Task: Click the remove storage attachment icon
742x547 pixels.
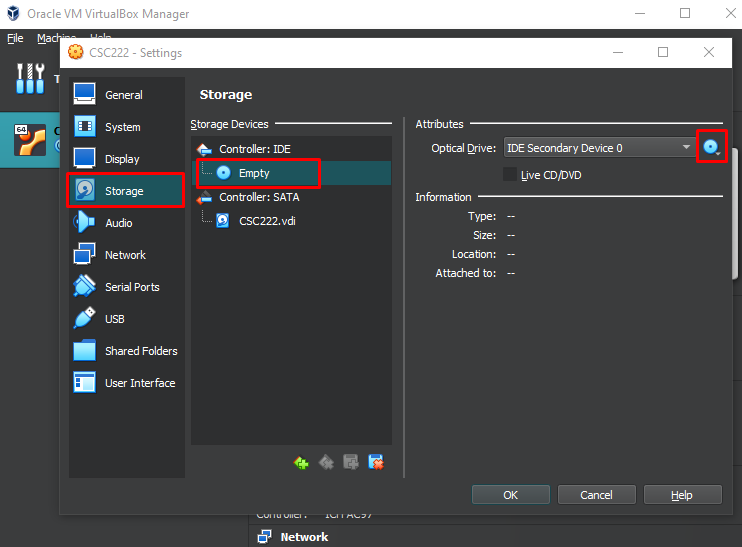Action: click(x=376, y=462)
